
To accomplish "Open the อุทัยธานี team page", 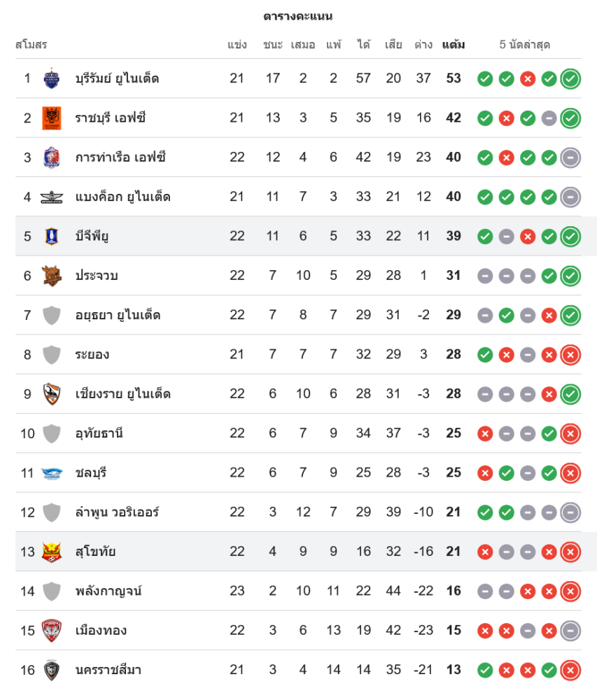I will pyautogui.click(x=99, y=433).
